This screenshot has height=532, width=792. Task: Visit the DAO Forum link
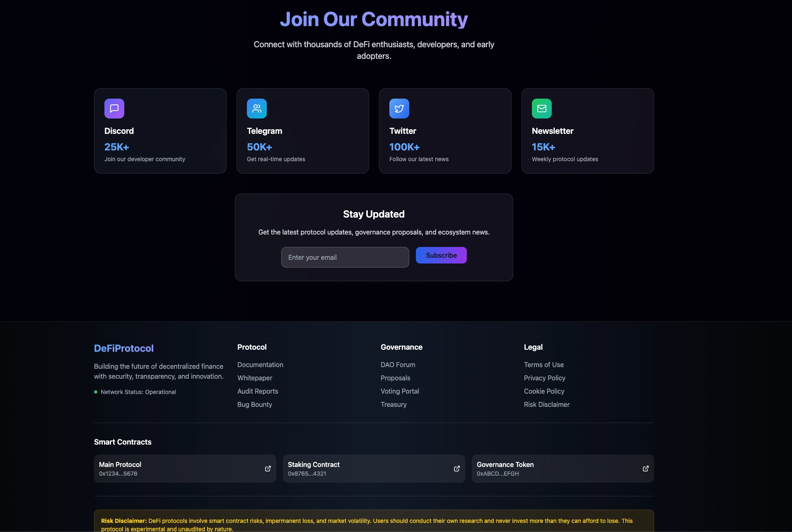click(398, 365)
